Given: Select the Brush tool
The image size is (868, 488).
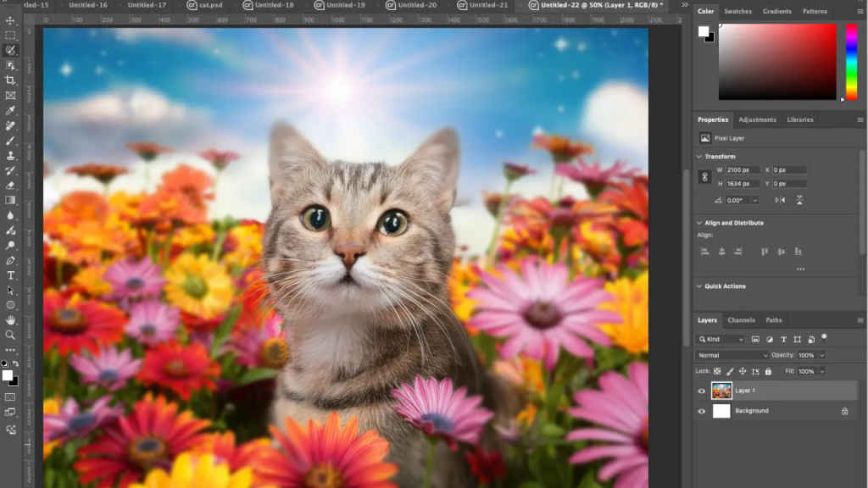Looking at the screenshot, I should (x=10, y=139).
